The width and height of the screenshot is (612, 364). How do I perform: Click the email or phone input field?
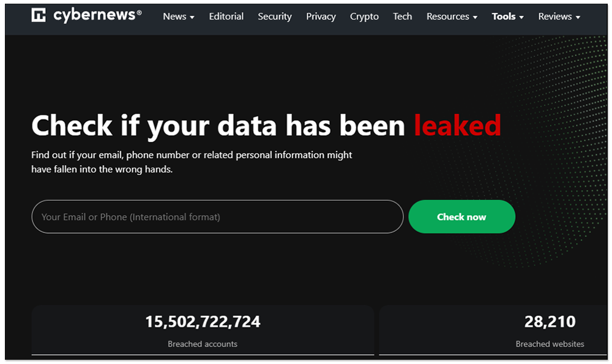point(217,217)
